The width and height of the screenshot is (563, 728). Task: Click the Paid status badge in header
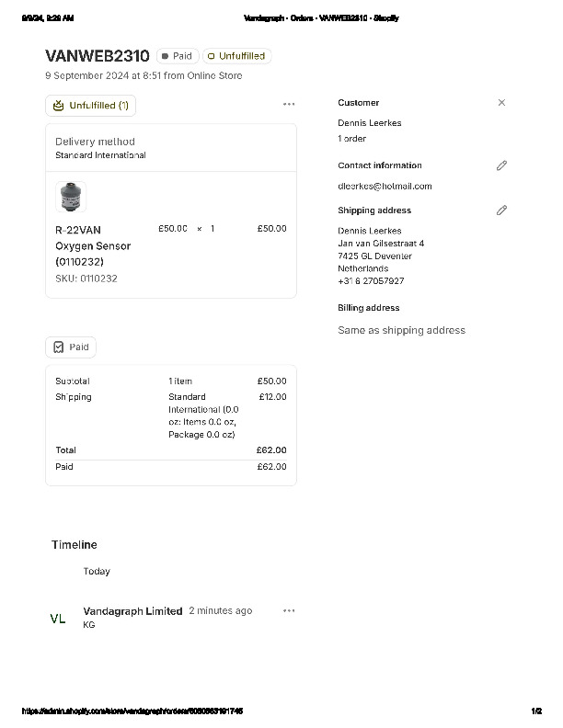click(x=177, y=56)
